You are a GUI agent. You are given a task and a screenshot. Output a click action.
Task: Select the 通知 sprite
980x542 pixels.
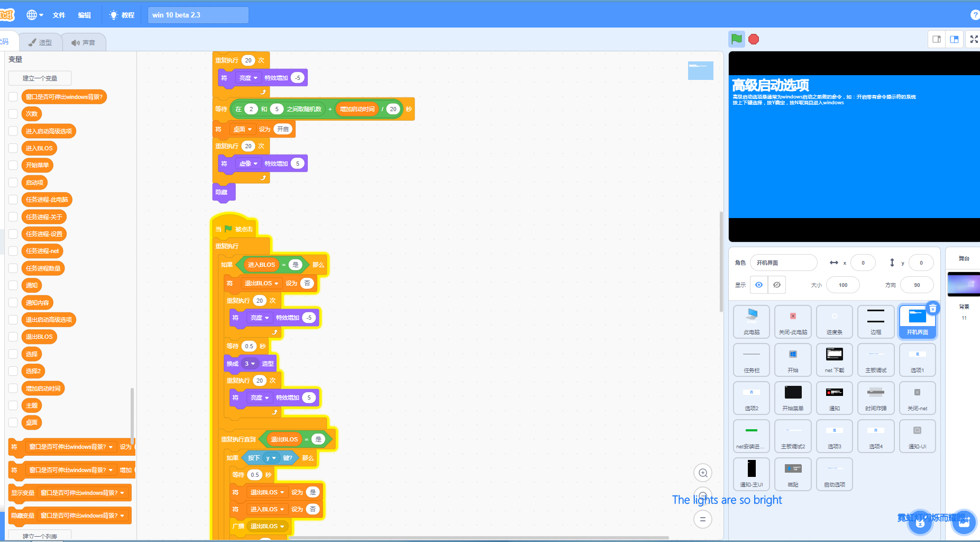click(x=834, y=398)
